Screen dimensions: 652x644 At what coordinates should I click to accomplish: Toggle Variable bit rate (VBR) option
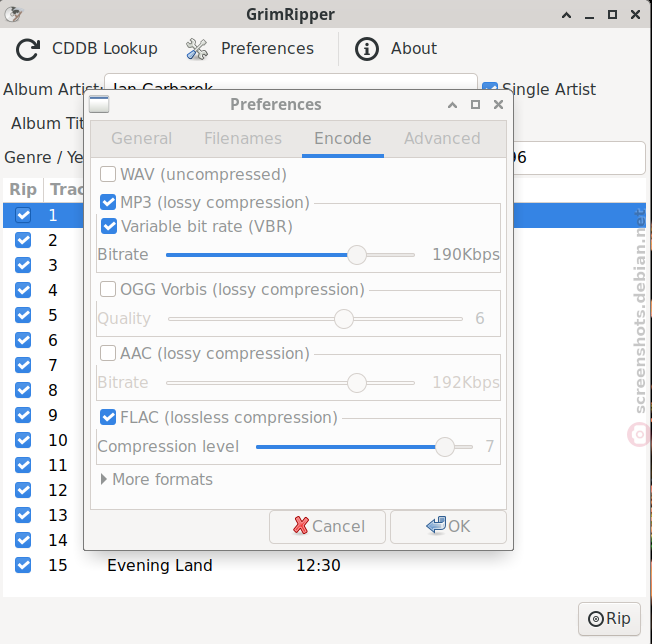(109, 226)
